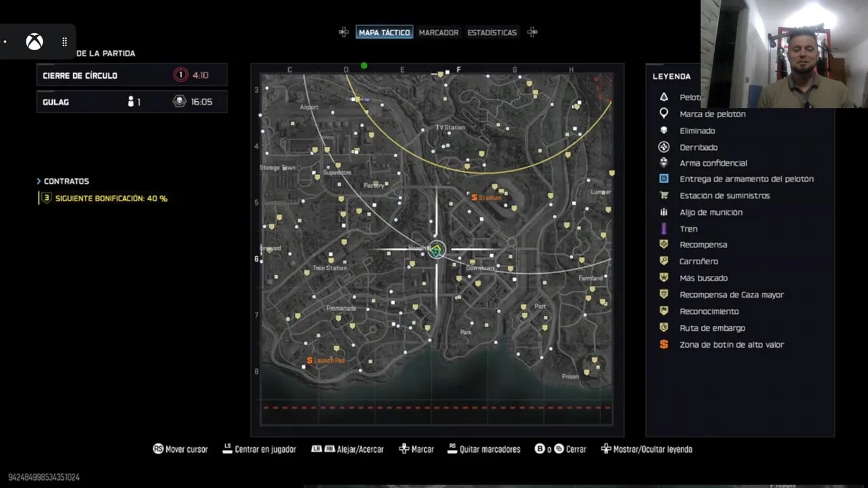The height and width of the screenshot is (488, 868).
Task: Click the player marker at map center
Action: [436, 250]
